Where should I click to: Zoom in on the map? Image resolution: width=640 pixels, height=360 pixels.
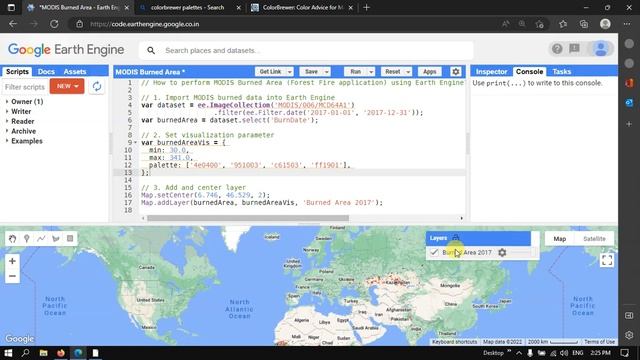pyautogui.click(x=12, y=261)
